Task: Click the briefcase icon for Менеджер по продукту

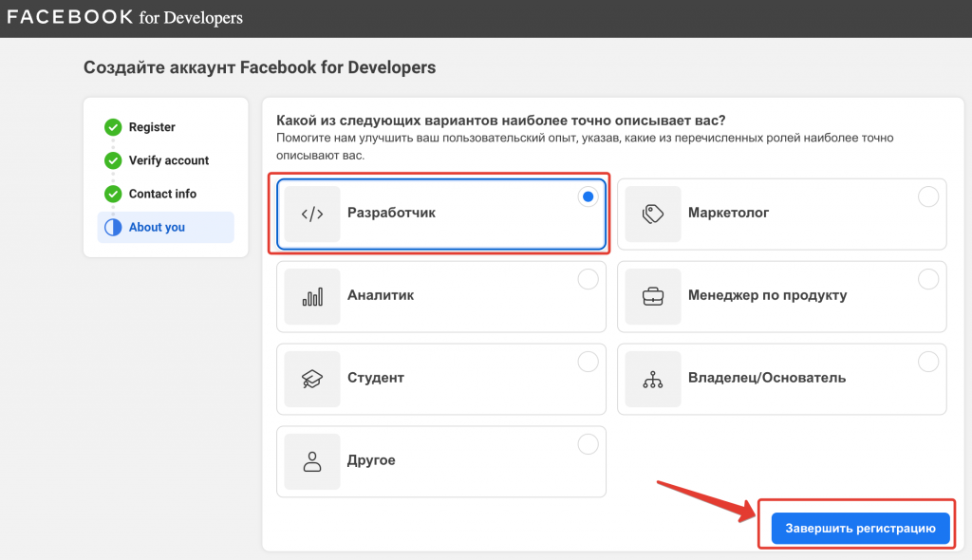Action: (x=653, y=296)
